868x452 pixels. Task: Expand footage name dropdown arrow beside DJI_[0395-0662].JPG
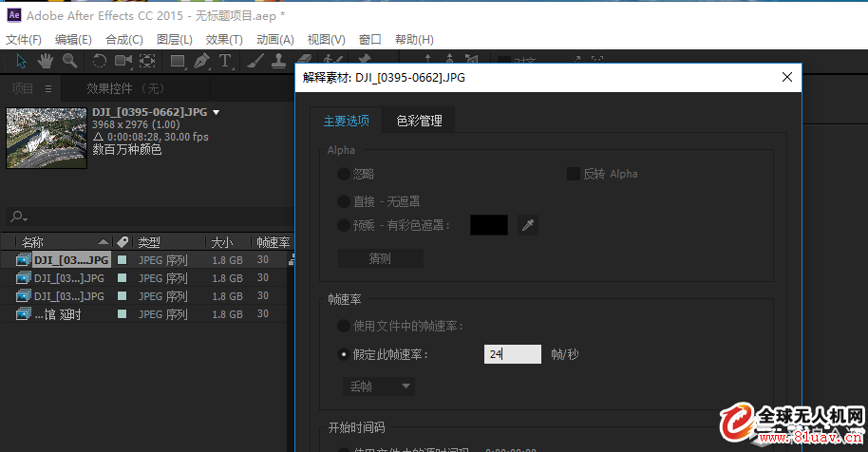[217, 112]
